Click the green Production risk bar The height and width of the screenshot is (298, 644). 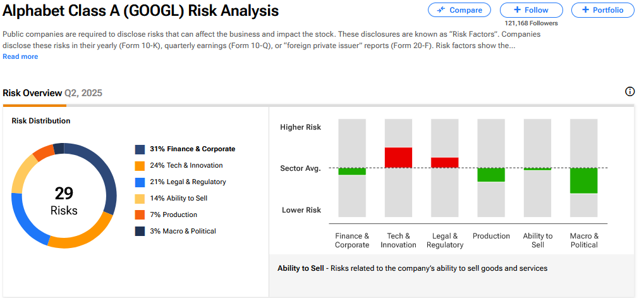pyautogui.click(x=491, y=175)
